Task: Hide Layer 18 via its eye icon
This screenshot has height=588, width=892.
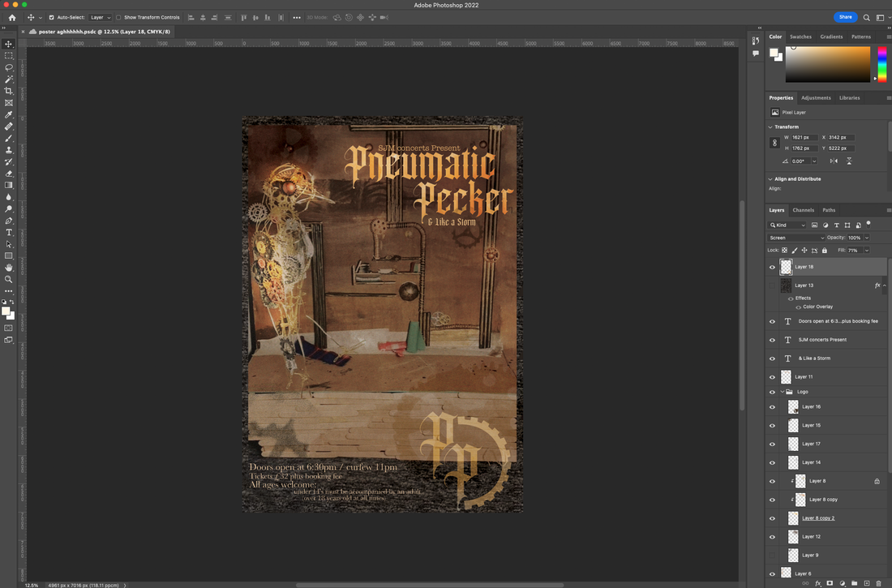Action: [x=772, y=267]
